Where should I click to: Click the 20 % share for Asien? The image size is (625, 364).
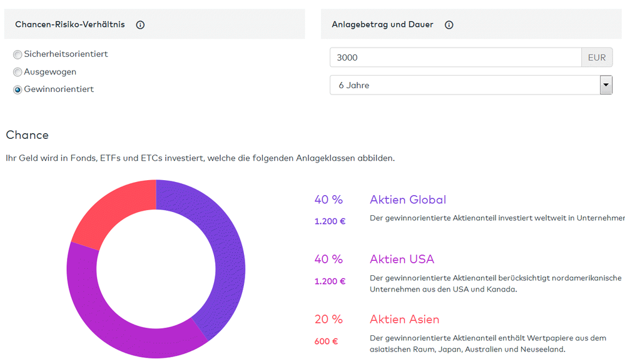pos(328,320)
